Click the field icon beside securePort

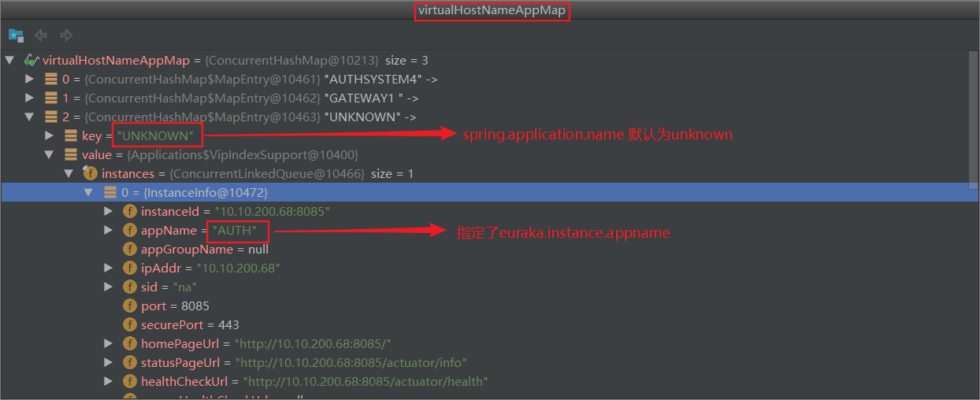click(130, 325)
